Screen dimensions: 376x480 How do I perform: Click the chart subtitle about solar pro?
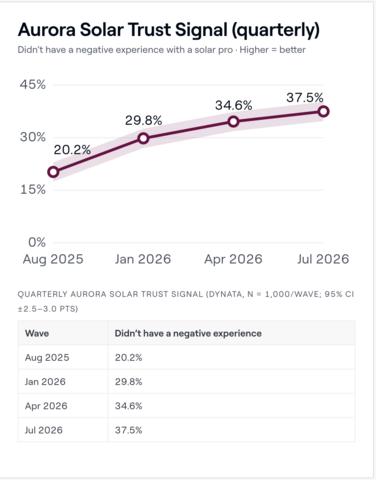(161, 50)
